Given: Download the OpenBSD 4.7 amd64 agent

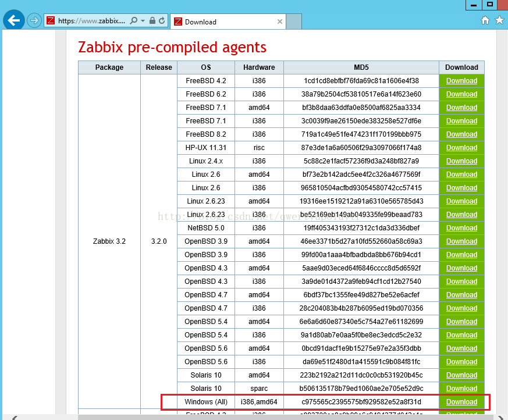Looking at the screenshot, I should click(x=461, y=295).
